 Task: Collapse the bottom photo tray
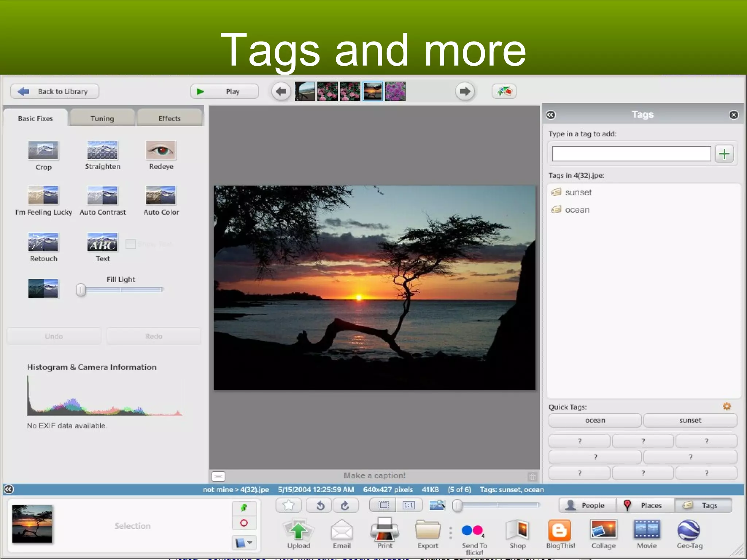click(9, 489)
